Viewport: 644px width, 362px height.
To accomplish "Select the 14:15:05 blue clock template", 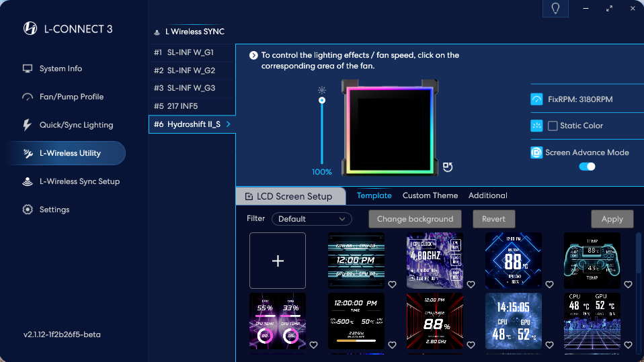I will point(513,321).
